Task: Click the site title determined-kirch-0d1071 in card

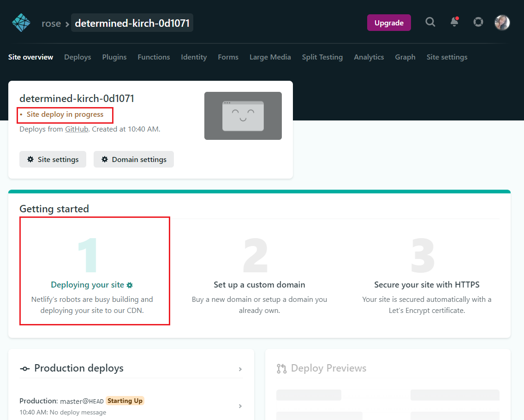Action: 77,99
